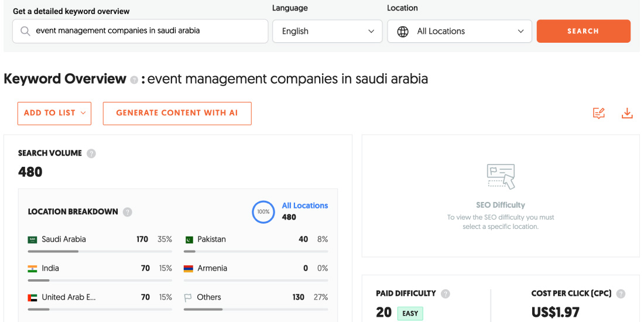The height and width of the screenshot is (322, 644).
Task: Click help icon next to Location Breakdown
Action: coord(128,212)
